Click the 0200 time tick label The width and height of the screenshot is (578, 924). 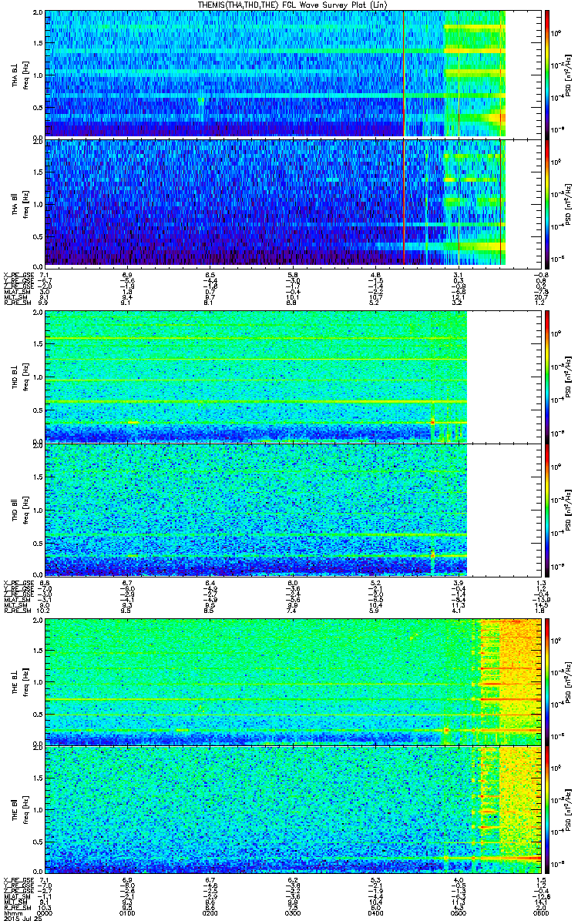pyautogui.click(x=210, y=912)
